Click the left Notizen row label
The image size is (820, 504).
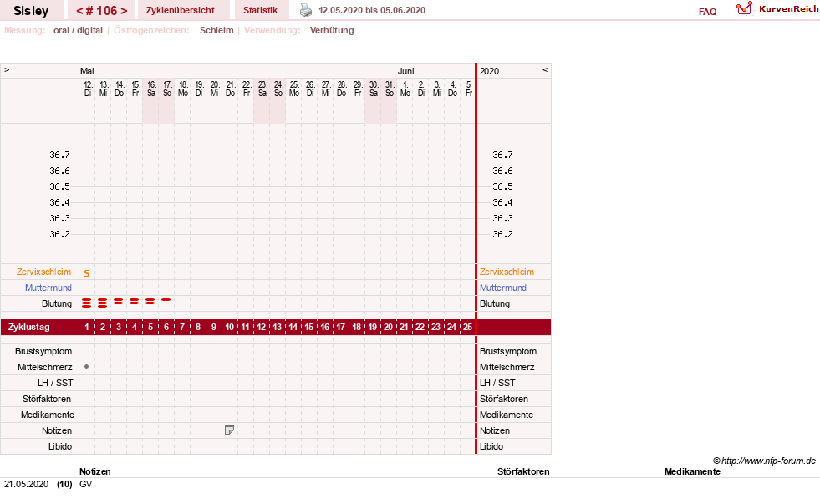(x=57, y=430)
